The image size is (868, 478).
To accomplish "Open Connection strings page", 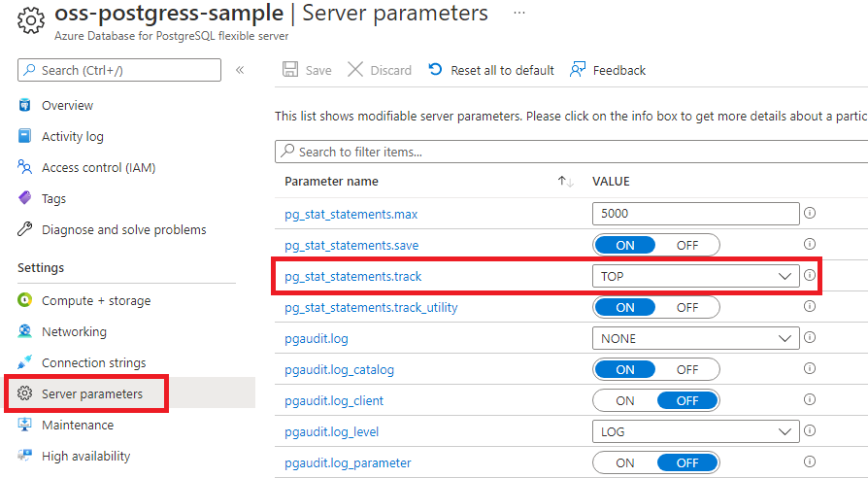I will (94, 362).
